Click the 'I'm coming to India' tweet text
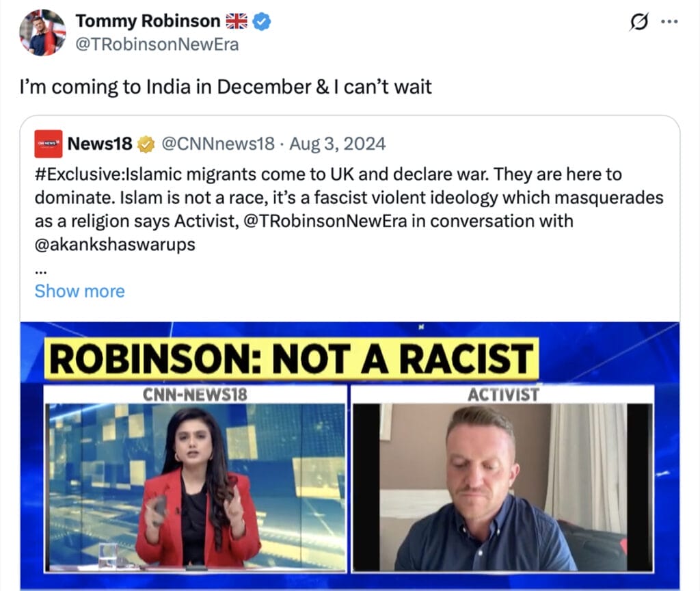Image resolution: width=700 pixels, height=591 pixels. 226,87
